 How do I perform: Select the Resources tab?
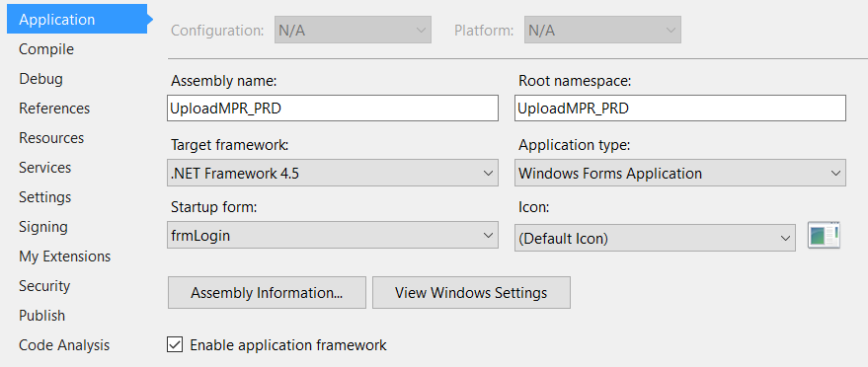(x=51, y=138)
